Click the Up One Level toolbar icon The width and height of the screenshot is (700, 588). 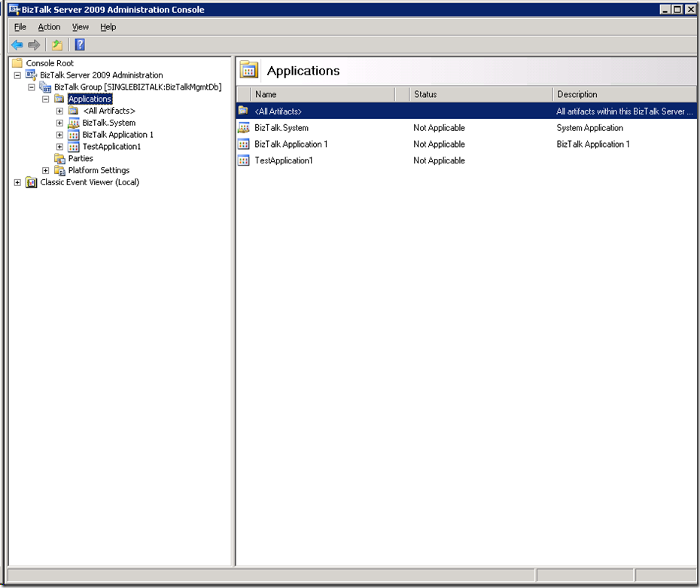[x=57, y=44]
